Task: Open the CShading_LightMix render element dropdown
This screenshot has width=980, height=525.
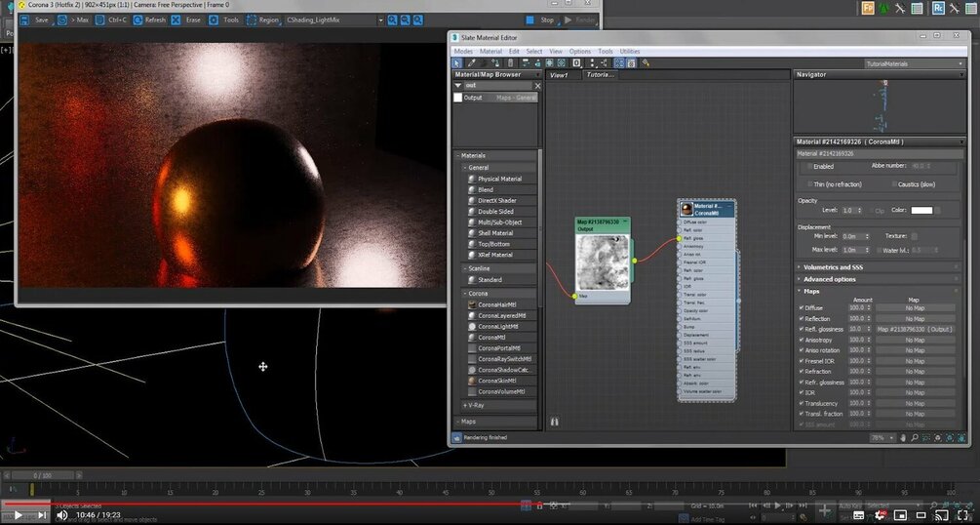Action: (380, 20)
